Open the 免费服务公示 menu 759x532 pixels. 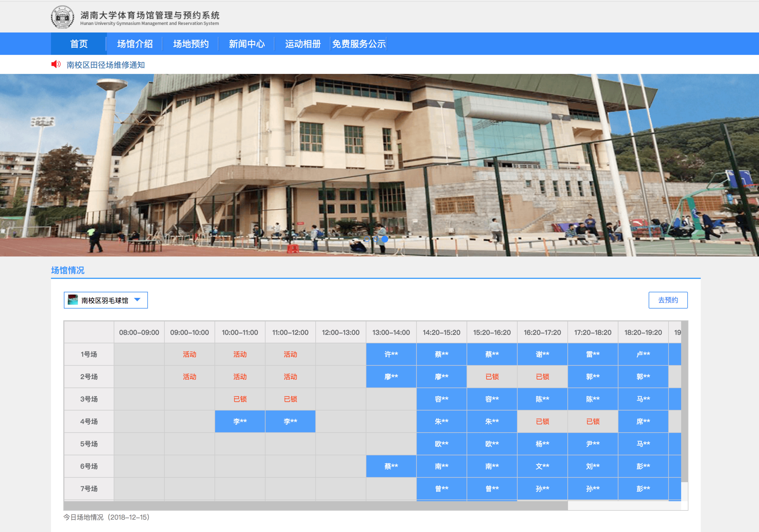point(359,44)
